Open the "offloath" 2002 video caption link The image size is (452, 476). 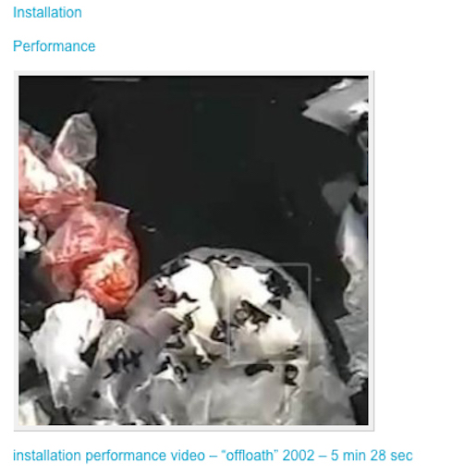pos(213,456)
